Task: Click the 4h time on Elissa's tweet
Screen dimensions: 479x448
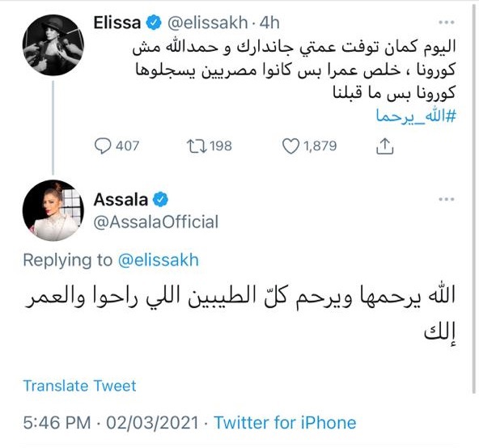Action: (269, 23)
